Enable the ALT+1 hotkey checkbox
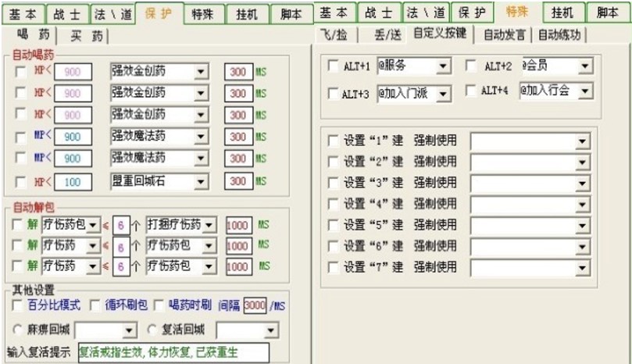Image resolution: width=632 pixels, height=364 pixels. point(334,67)
